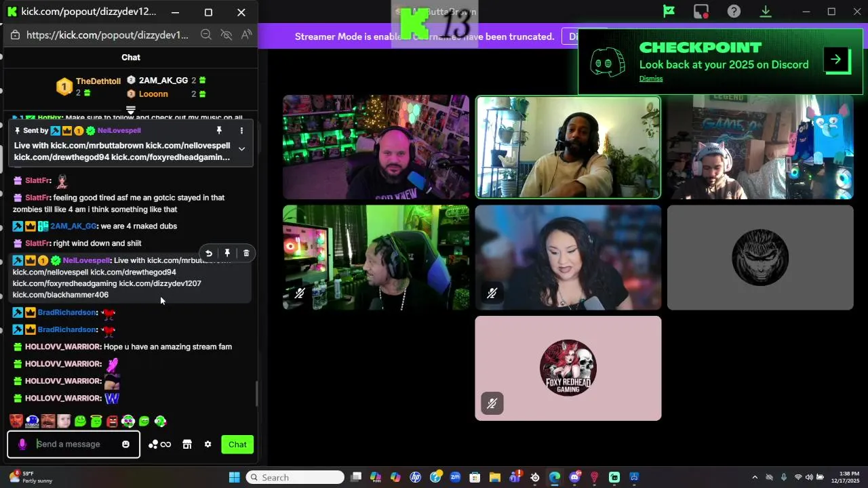868x488 pixels.
Task: Click the 2AM_AK_GG username in chat message
Action: click(73, 226)
